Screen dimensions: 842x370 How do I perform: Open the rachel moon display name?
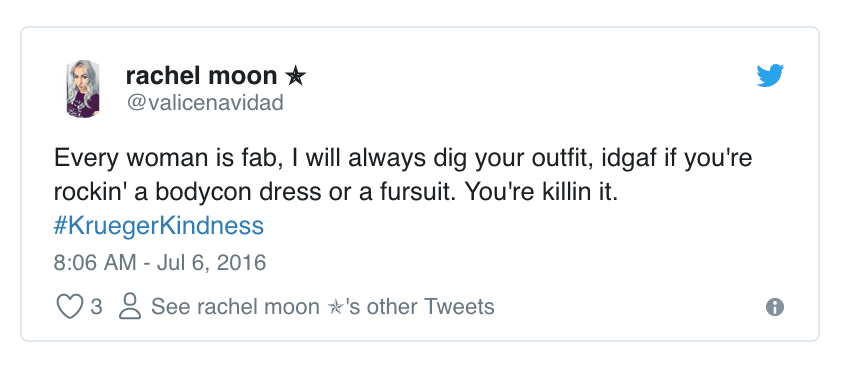click(201, 76)
